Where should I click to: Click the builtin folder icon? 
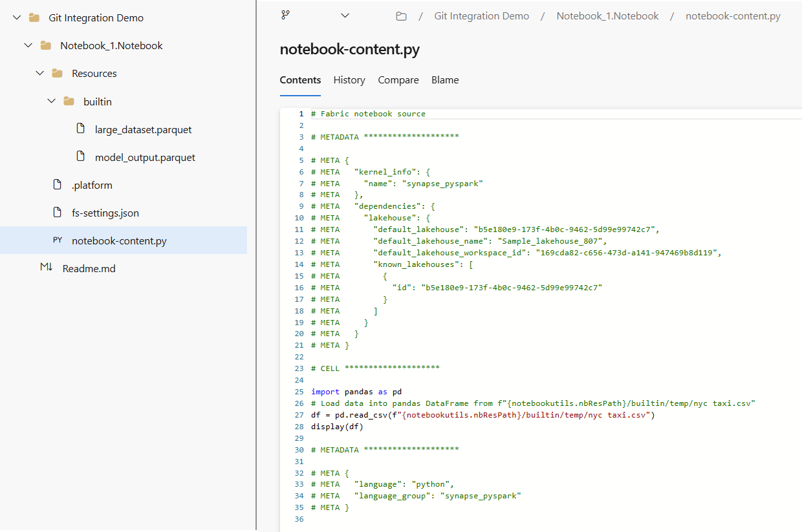click(69, 101)
